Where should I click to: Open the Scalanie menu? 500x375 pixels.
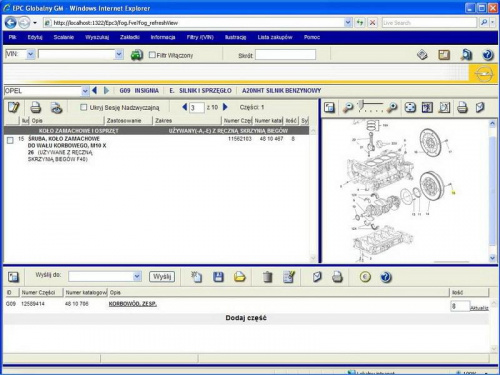(x=64, y=37)
